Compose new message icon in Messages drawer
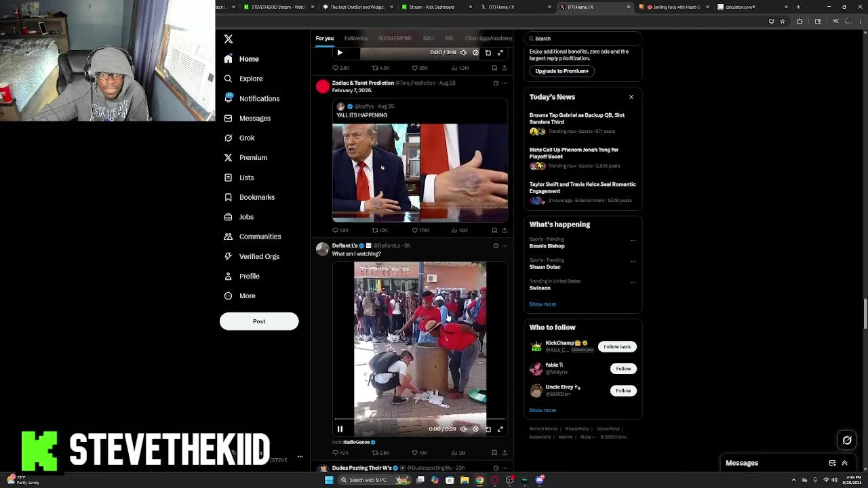 832,463
